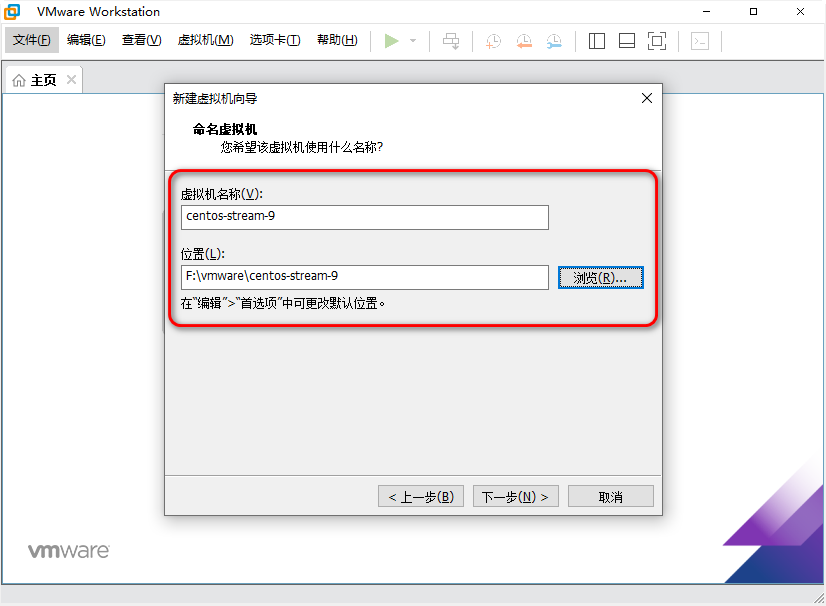The width and height of the screenshot is (826, 606).
Task: Click the home icon on 主页 tab
Action: pyautogui.click(x=19, y=80)
